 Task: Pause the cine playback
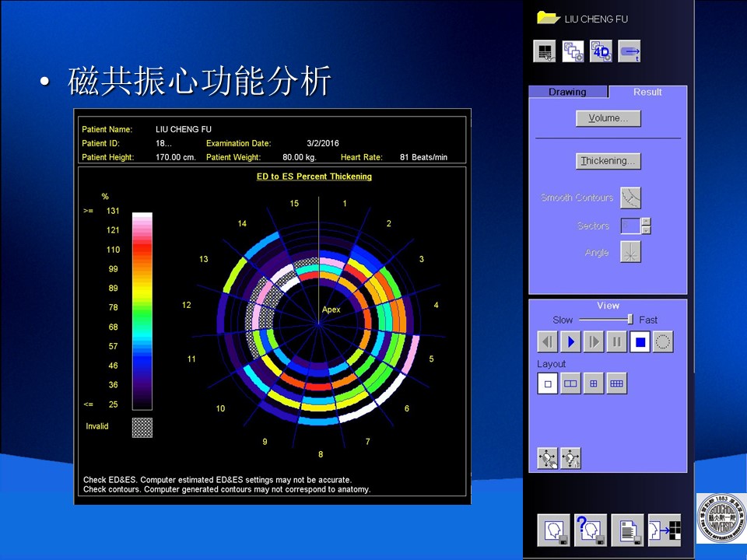point(616,341)
